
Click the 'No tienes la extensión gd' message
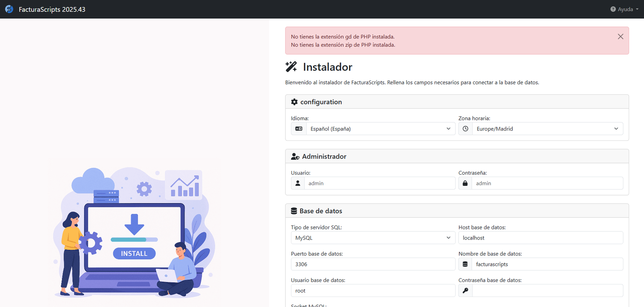(x=343, y=37)
